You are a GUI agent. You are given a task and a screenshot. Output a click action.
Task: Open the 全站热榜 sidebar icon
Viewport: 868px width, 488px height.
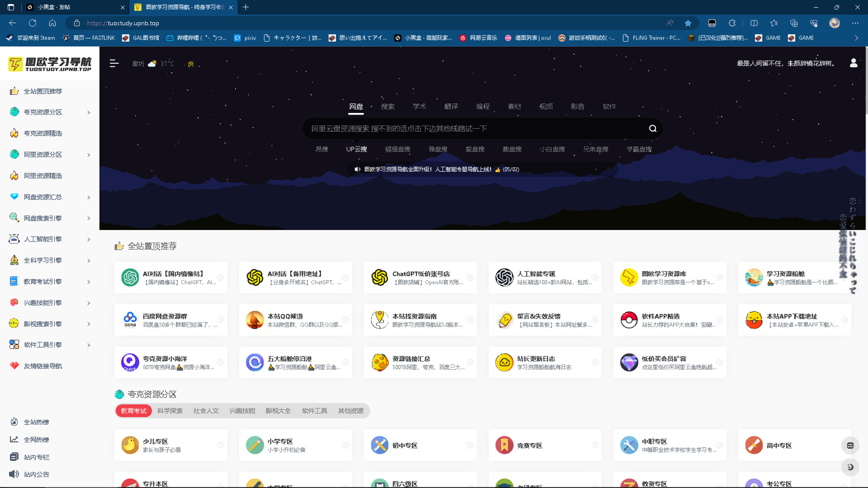14,422
